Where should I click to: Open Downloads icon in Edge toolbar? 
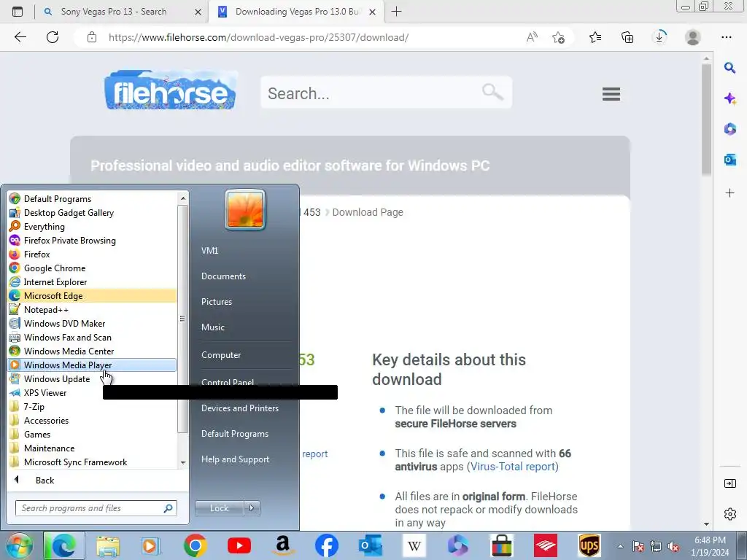pyautogui.click(x=659, y=36)
